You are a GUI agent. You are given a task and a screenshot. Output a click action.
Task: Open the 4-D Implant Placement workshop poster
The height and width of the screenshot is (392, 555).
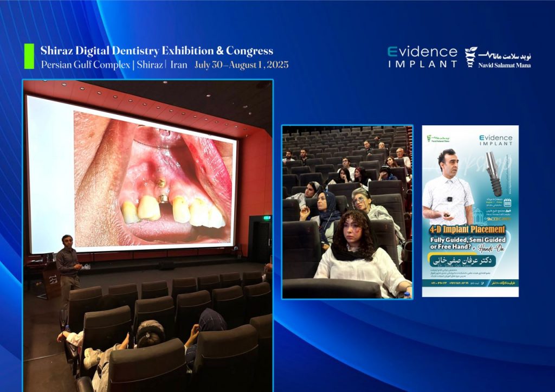(470, 211)
